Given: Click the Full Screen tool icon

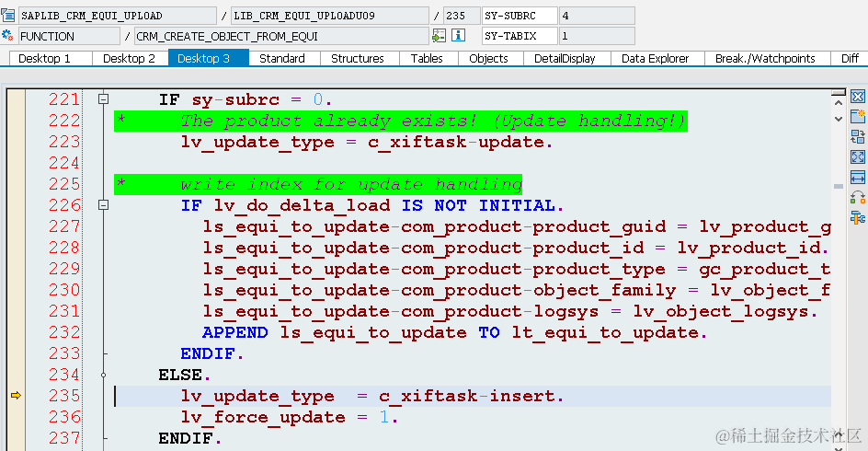Looking at the screenshot, I should (858, 157).
